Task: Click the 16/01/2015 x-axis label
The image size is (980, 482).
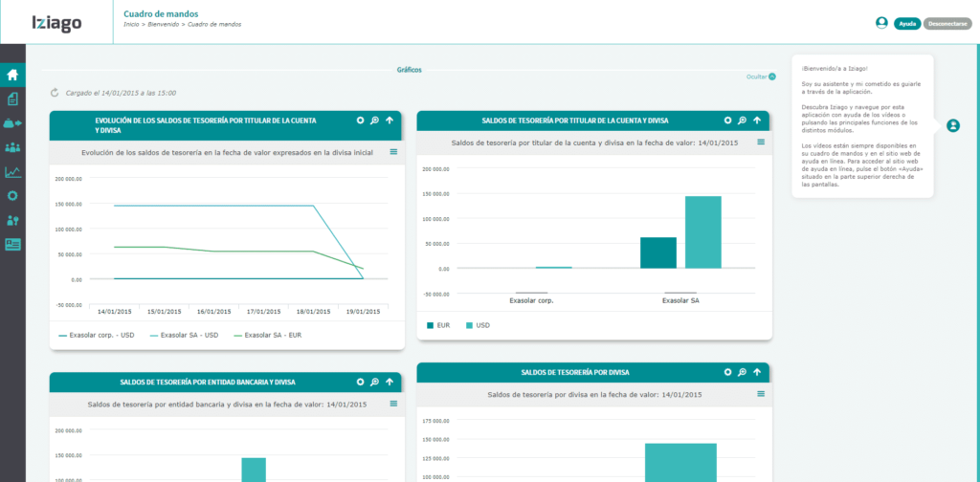Action: [x=213, y=311]
